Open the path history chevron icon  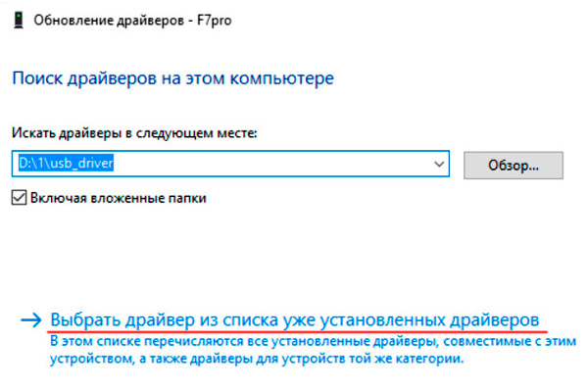[x=439, y=164]
